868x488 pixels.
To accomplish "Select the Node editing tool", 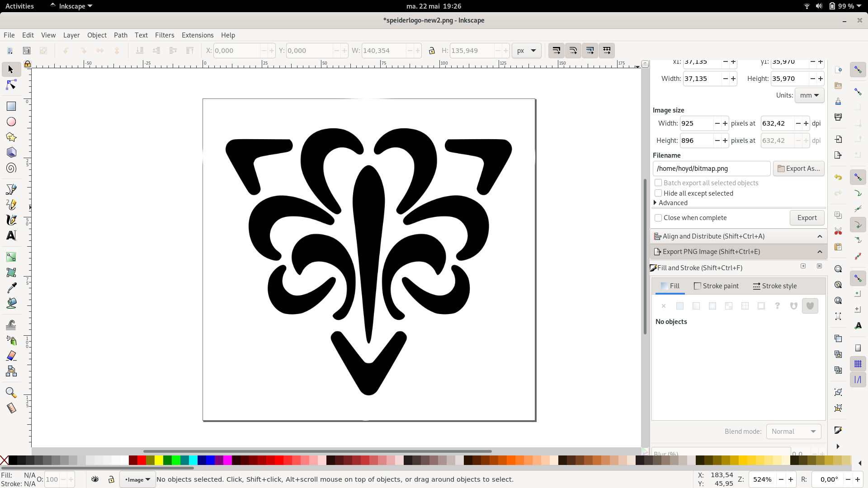I will (11, 85).
